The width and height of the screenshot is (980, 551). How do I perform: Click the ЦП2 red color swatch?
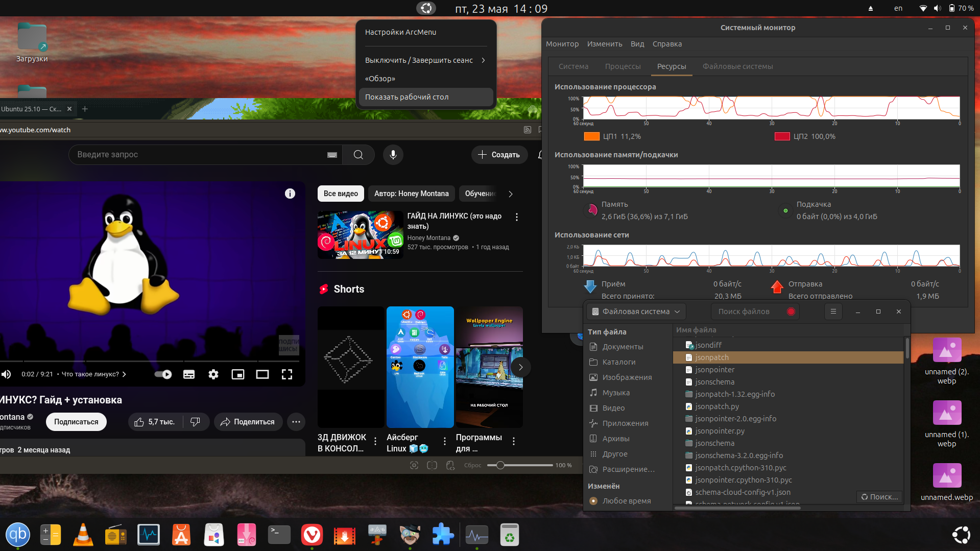tap(782, 136)
